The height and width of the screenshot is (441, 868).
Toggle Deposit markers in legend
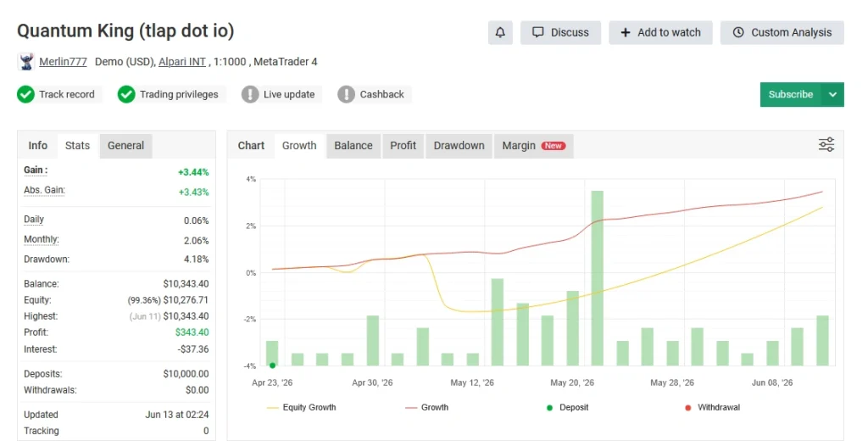[567, 407]
